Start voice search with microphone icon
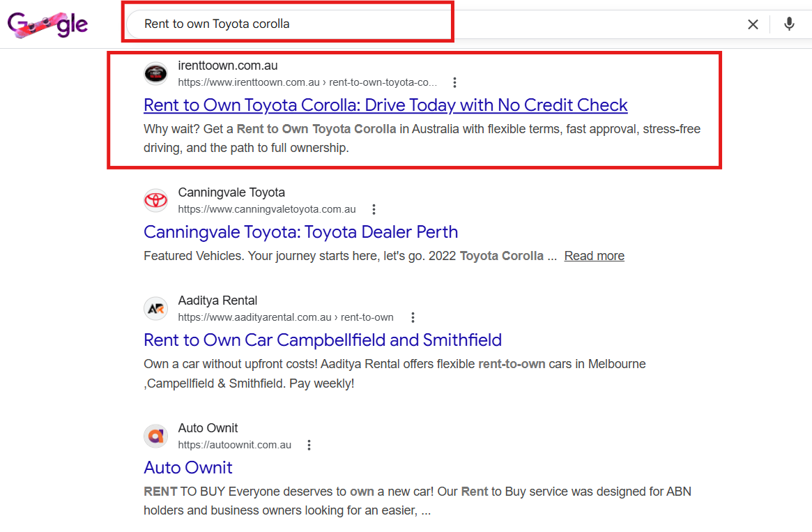The image size is (812, 532). (x=789, y=24)
